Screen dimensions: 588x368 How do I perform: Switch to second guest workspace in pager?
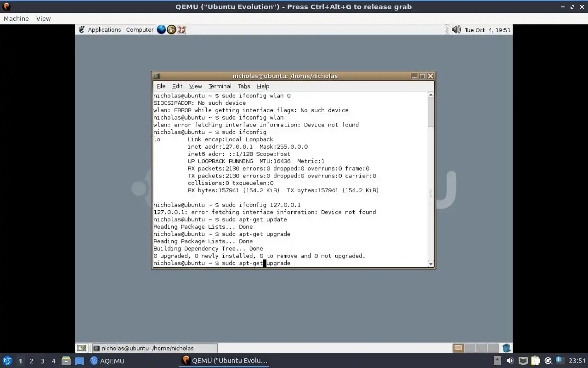[x=470, y=348]
